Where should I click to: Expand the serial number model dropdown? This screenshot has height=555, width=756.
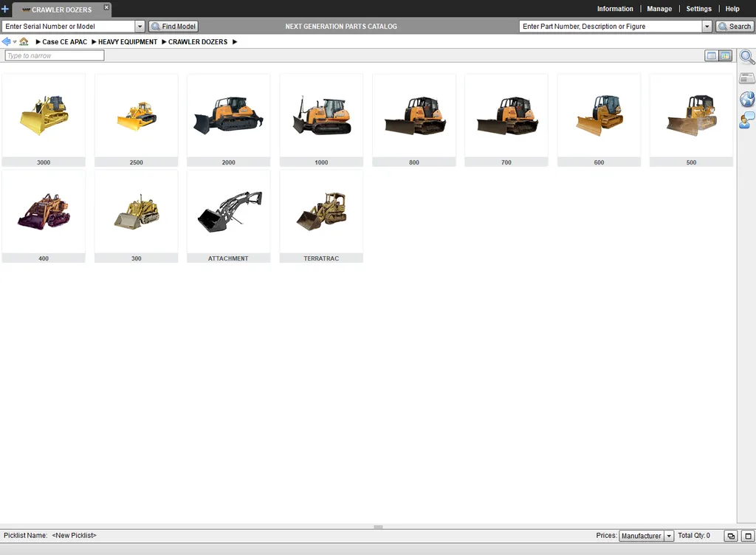(x=140, y=27)
